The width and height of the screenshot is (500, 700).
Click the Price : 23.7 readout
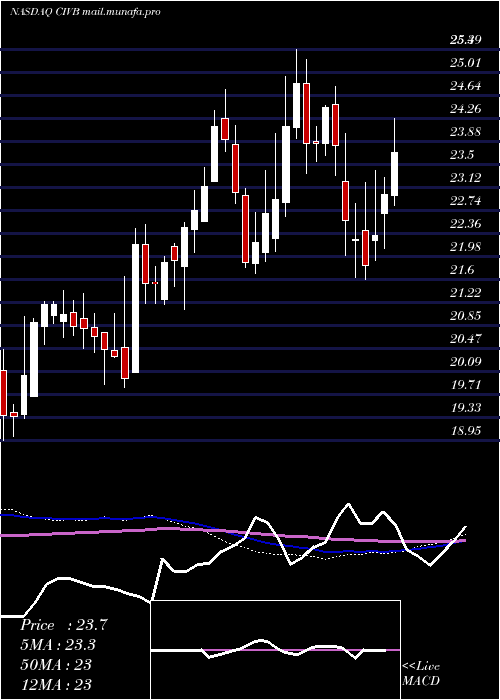(x=64, y=625)
